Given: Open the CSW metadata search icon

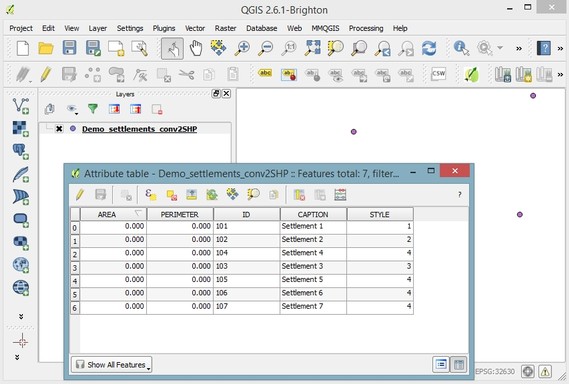Looking at the screenshot, I should (438, 74).
